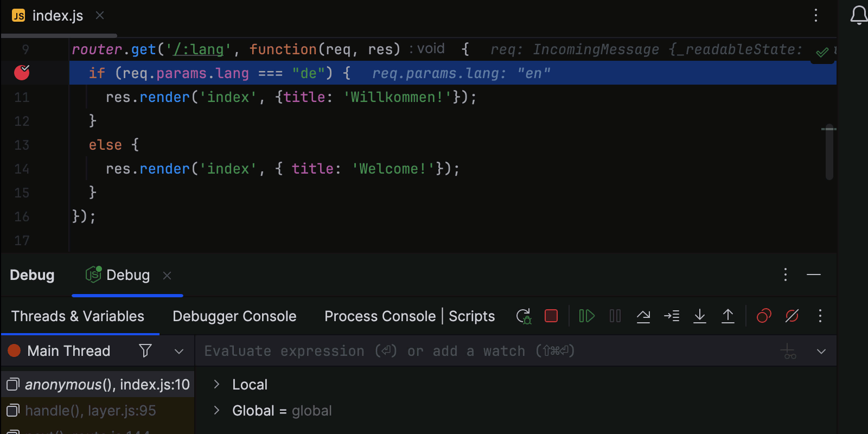Click line number 14 in gutter
Screen dimensions: 868x434
[x=22, y=169]
